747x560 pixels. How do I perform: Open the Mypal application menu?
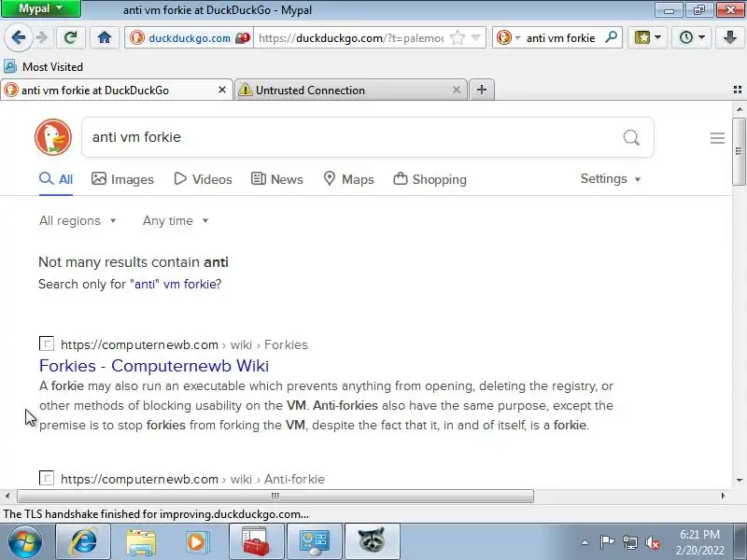[x=41, y=8]
